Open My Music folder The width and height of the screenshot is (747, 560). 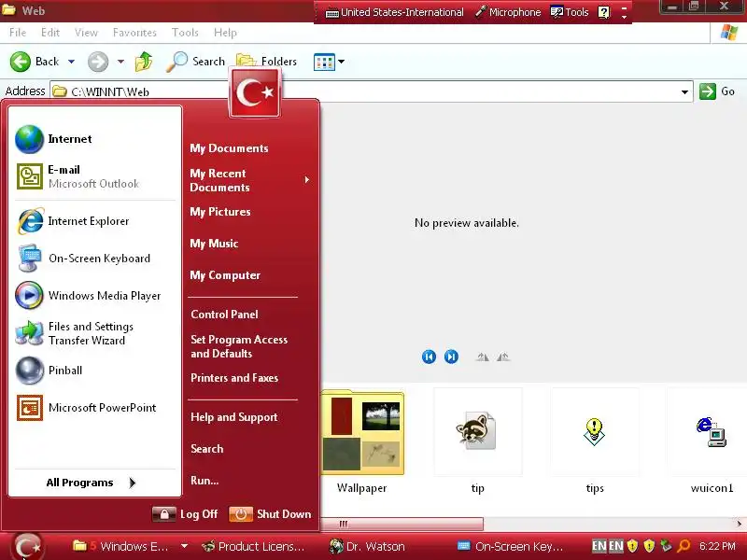[x=214, y=244]
